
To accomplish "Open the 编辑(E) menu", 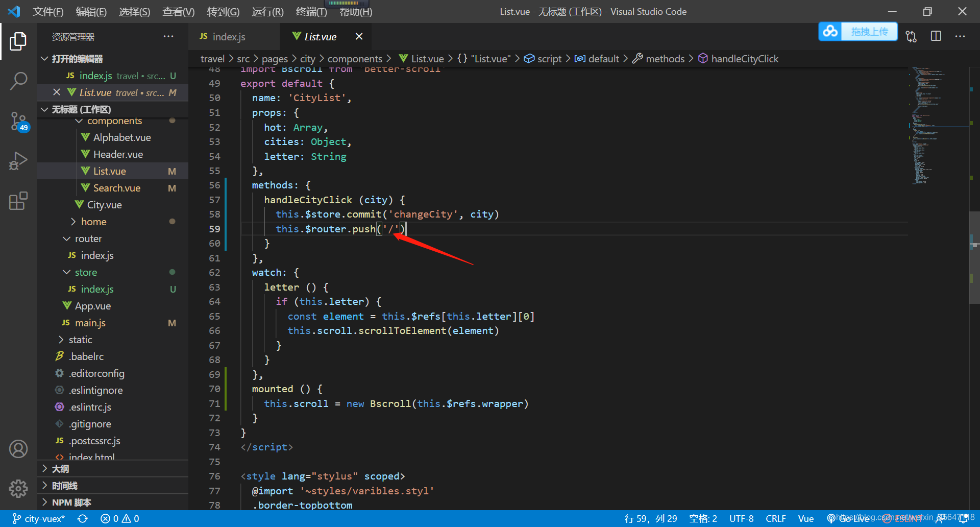I will (91, 12).
